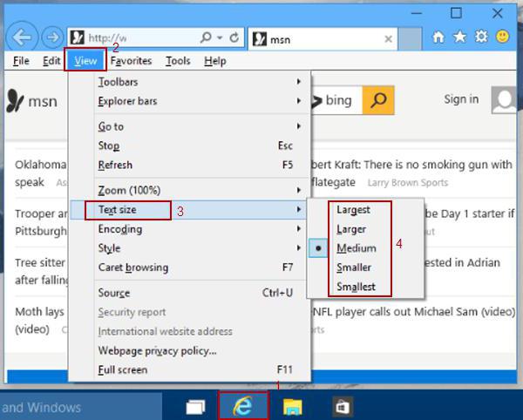Click the smiley feedback icon
The image size is (523, 420).
click(503, 37)
